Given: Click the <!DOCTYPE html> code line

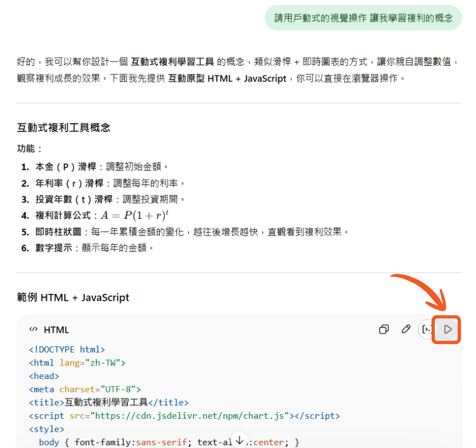Looking at the screenshot, I should point(67,350).
